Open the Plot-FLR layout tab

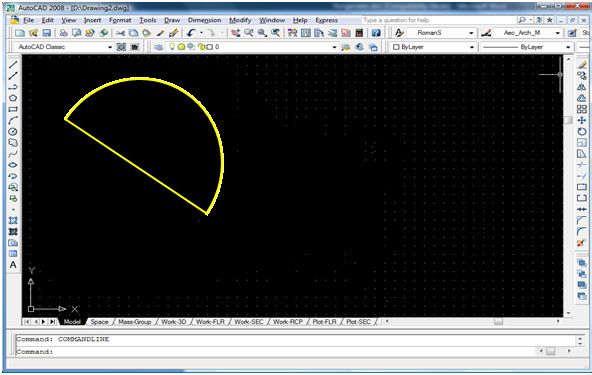[x=324, y=322]
